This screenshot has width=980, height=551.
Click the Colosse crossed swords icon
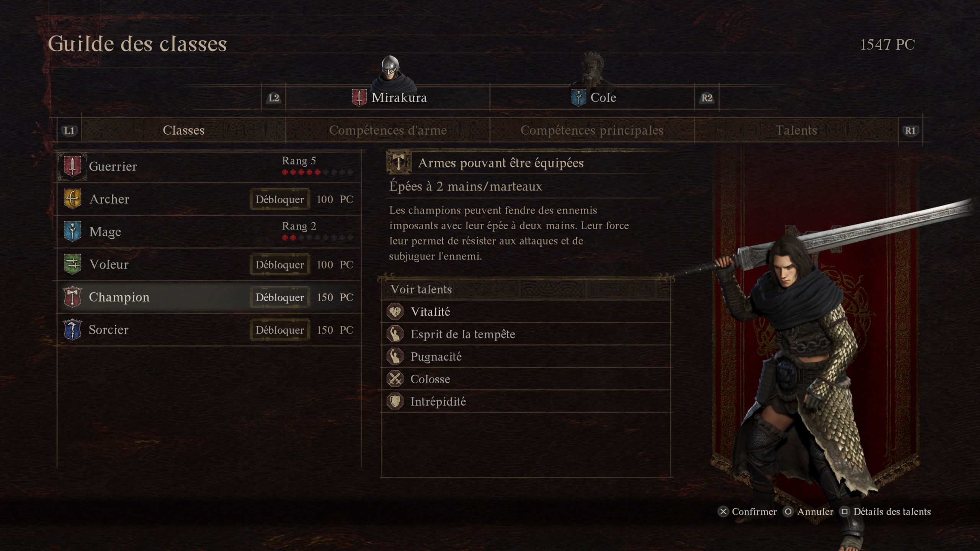tap(395, 379)
